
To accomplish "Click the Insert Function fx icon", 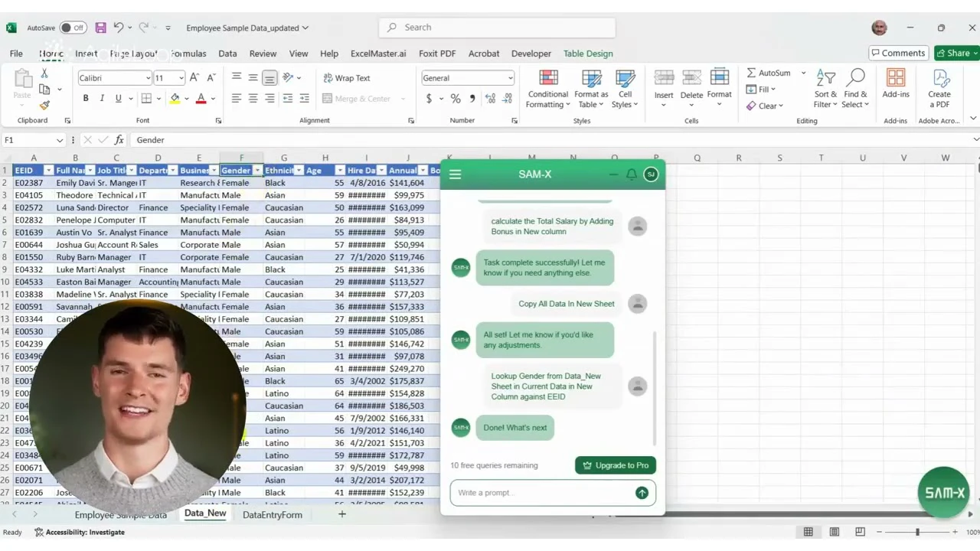I will click(119, 140).
